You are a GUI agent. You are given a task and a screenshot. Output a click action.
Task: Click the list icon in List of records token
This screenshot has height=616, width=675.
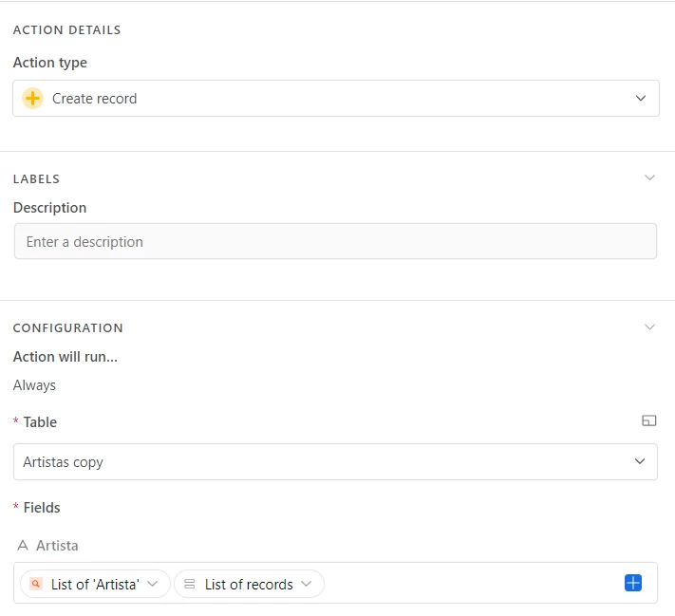[190, 584]
